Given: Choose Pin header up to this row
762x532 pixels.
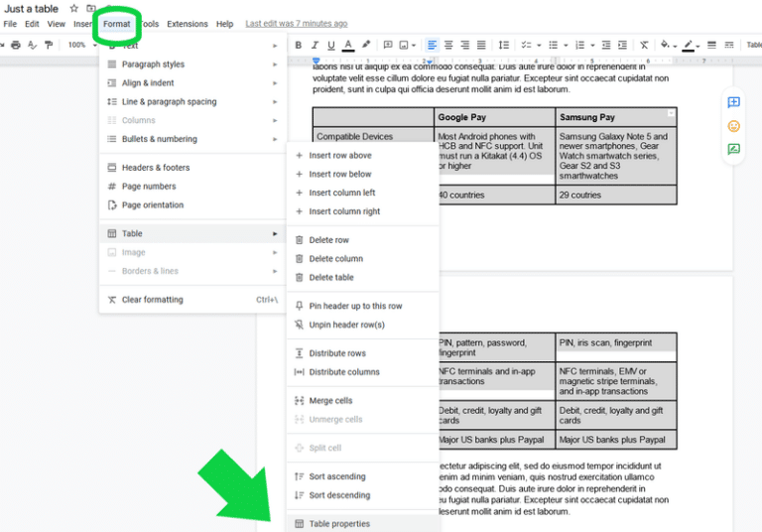Looking at the screenshot, I should pyautogui.click(x=363, y=306).
